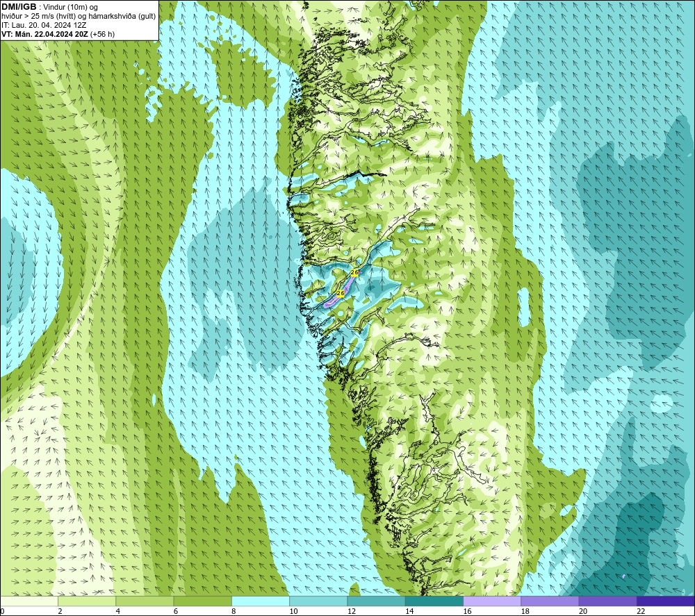This screenshot has width=695, height=616.
Task: Click the 20–22 m/s violet legend swatch
Action: (607, 601)
